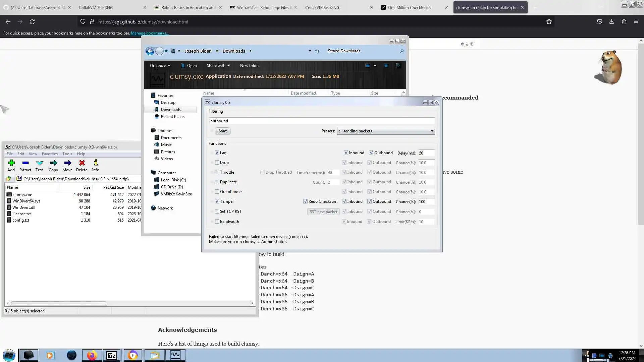644x362 pixels.
Task: Click the Firefox reload page icon
Action: point(32,22)
